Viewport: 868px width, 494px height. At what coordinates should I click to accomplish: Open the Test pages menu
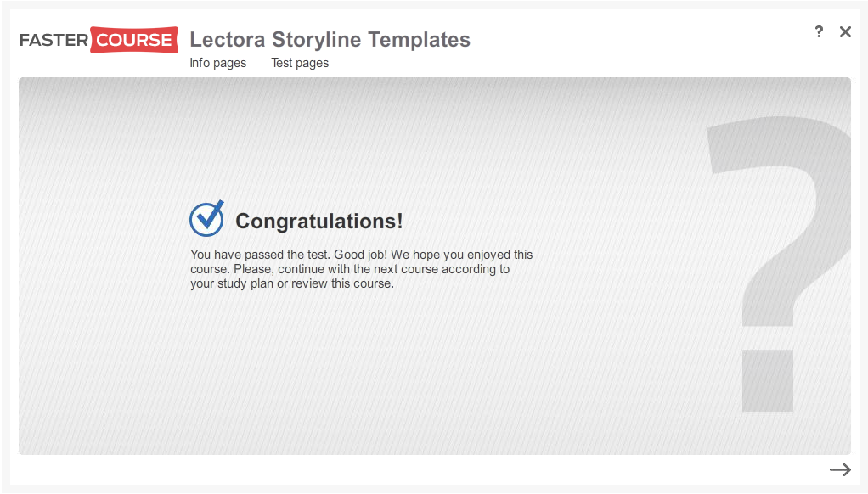coord(300,63)
